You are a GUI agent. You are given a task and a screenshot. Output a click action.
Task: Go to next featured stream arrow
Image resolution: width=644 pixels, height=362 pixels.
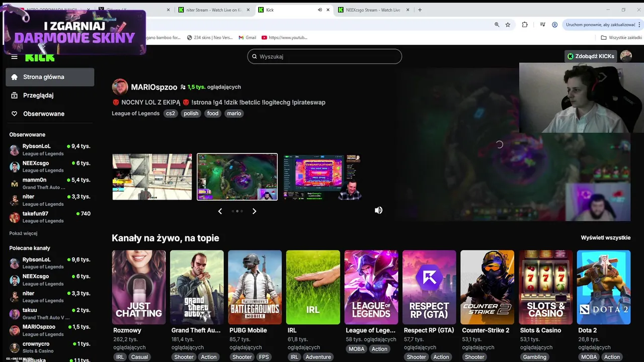(254, 211)
